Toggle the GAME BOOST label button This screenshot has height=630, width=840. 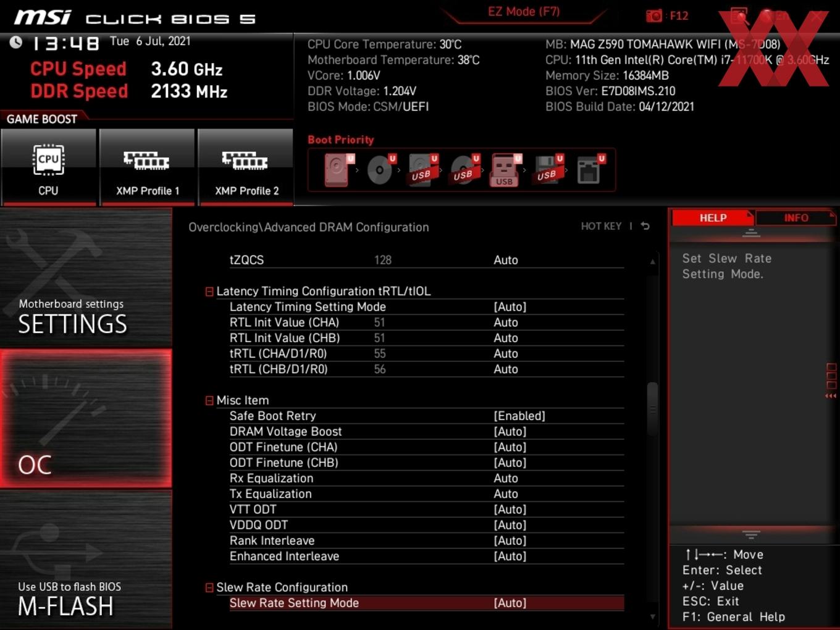click(42, 119)
